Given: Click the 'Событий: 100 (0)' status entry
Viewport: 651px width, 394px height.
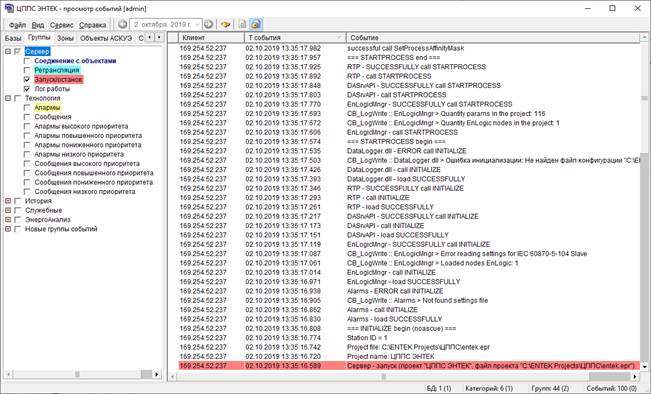Looking at the screenshot, I should click(611, 389).
